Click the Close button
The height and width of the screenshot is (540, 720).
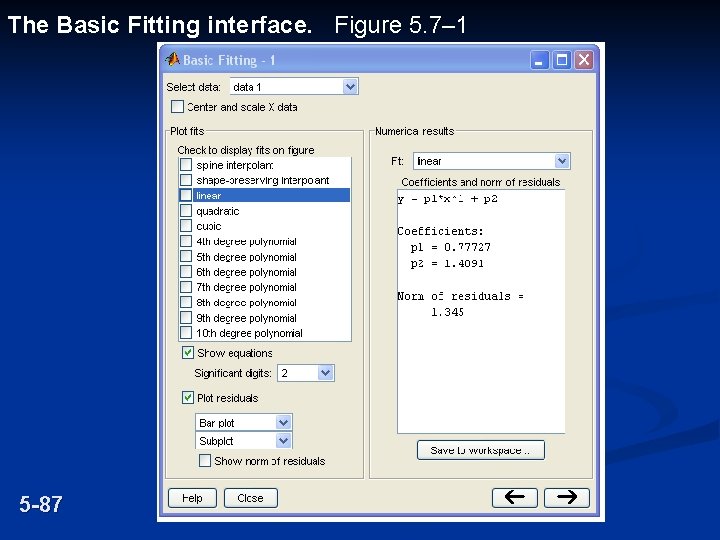tap(251, 498)
